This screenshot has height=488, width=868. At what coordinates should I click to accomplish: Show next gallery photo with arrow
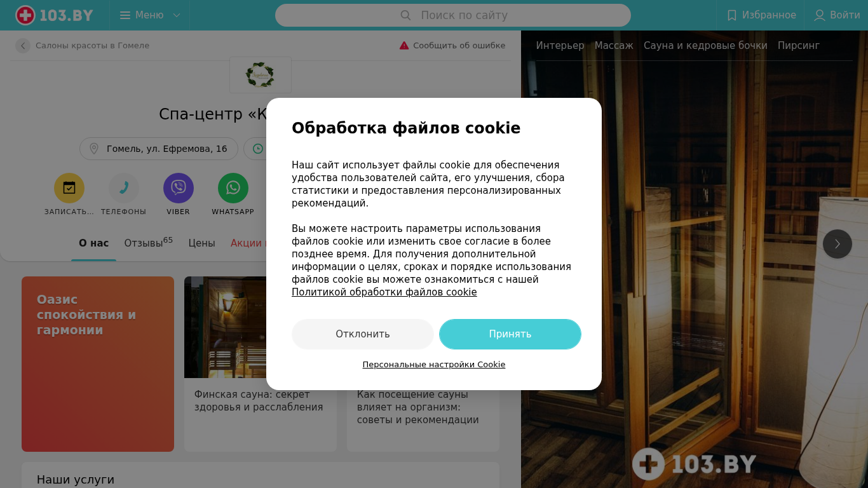837,244
